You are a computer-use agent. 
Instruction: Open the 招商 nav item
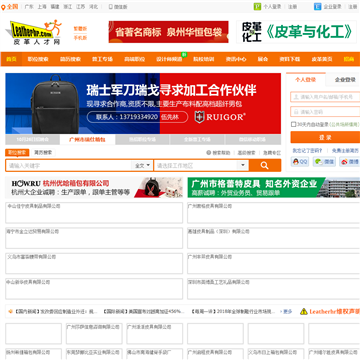349,59
